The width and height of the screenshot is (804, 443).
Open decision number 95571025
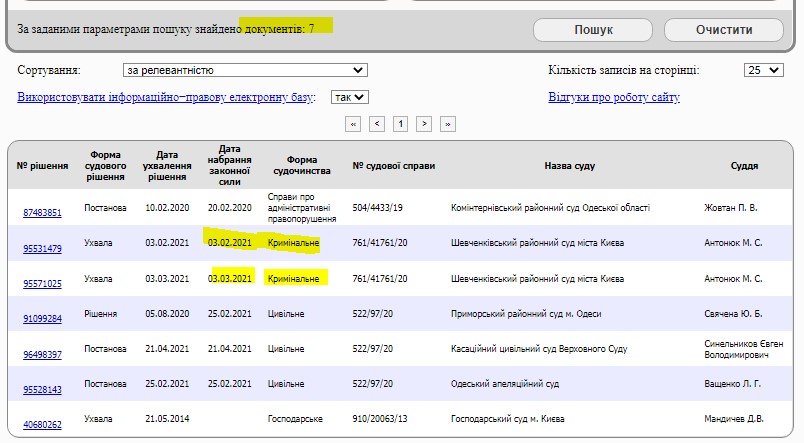42,284
